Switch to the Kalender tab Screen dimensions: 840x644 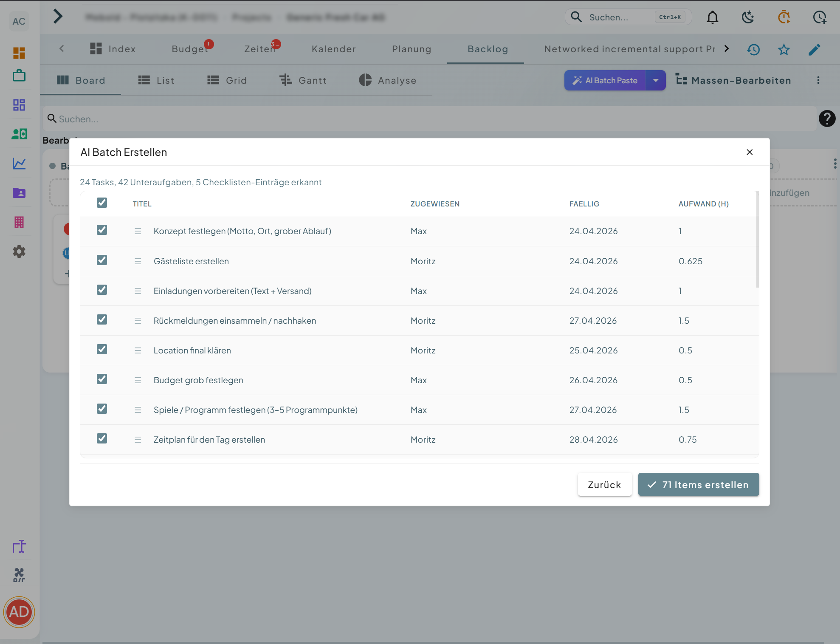334,49
